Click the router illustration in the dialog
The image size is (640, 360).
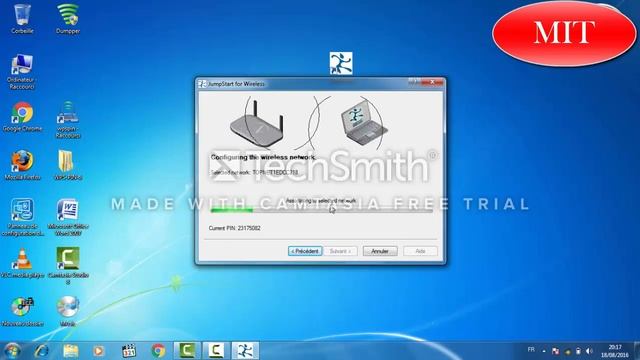[x=257, y=124]
